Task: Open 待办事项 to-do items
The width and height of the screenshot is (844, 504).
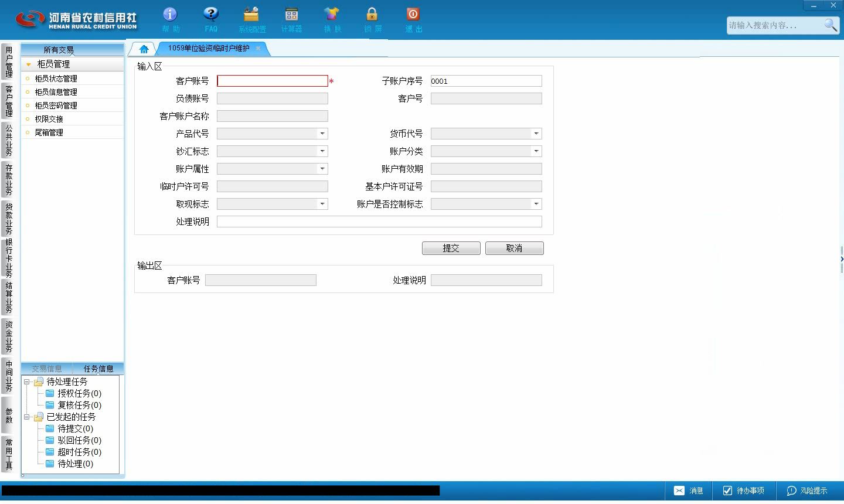Action: 743,491
